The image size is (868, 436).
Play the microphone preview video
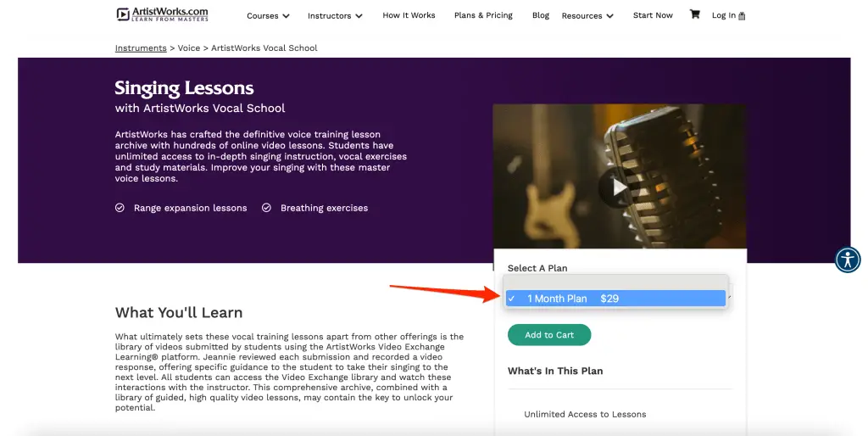620,187
